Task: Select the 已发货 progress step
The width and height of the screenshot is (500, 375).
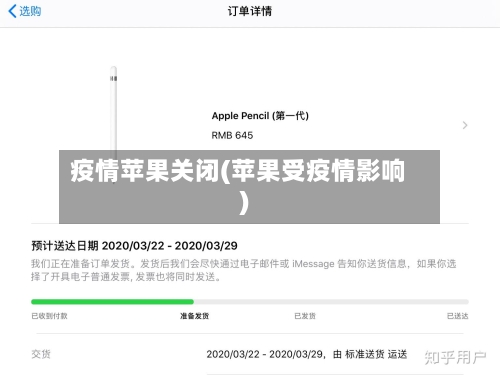Action: click(305, 316)
